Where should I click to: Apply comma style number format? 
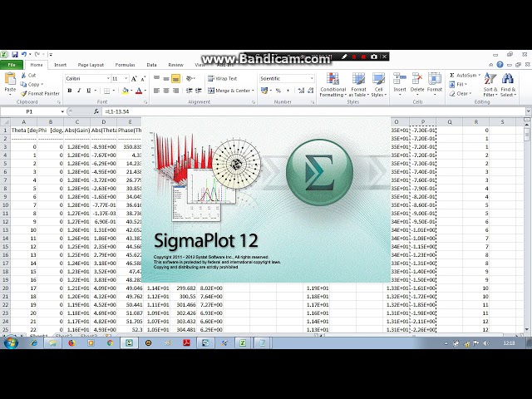point(288,91)
